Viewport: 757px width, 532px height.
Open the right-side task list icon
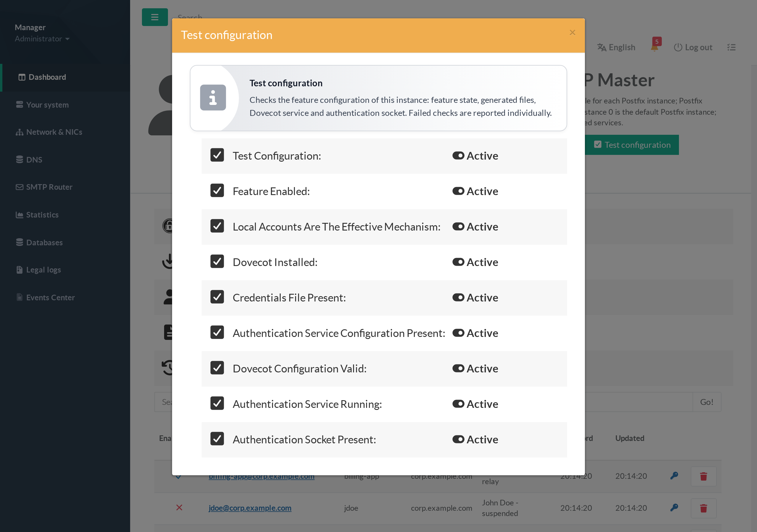point(731,48)
